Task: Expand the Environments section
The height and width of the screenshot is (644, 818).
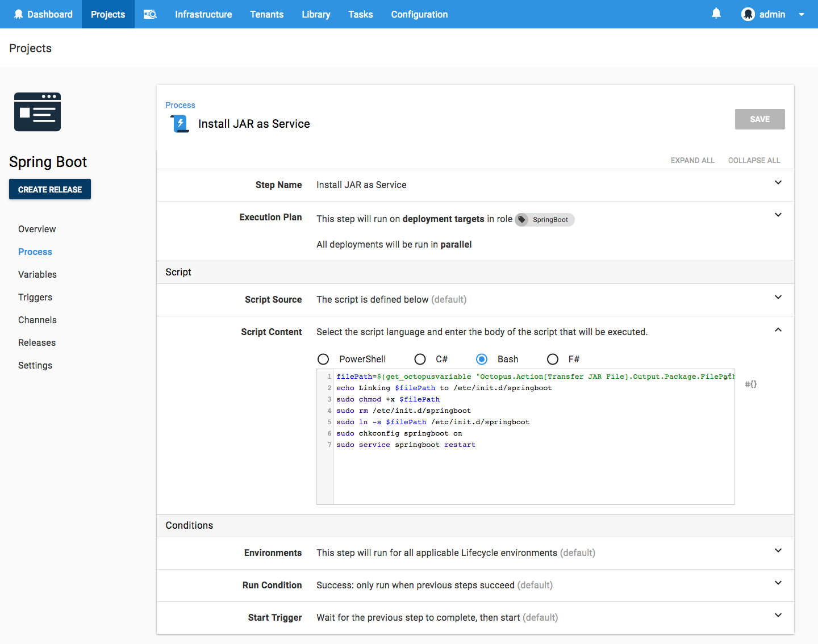Action: [x=778, y=550]
